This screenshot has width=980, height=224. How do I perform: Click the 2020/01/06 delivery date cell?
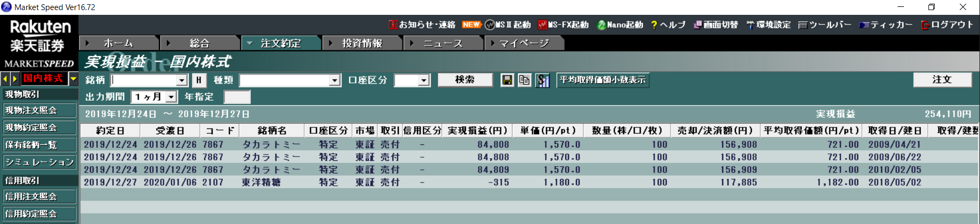170,182
